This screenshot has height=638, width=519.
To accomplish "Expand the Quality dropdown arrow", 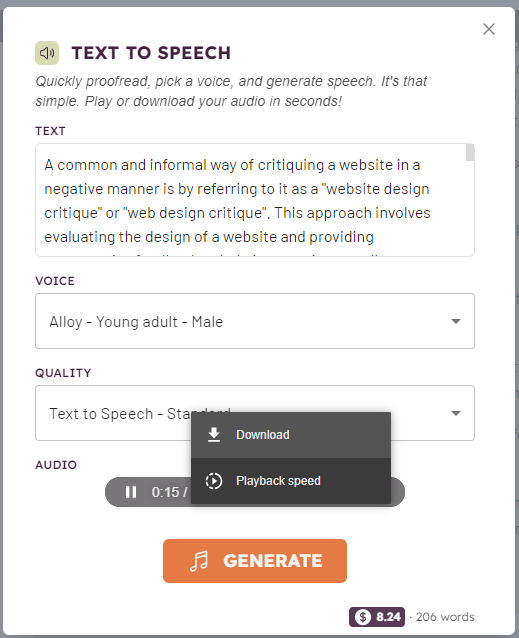I will coord(456,413).
